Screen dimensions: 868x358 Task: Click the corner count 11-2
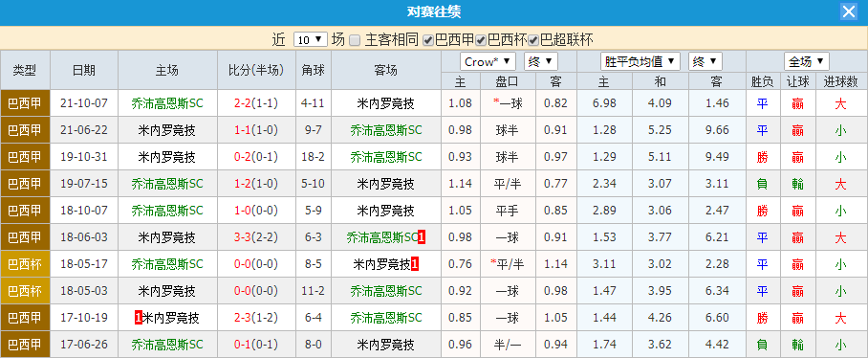[314, 291]
